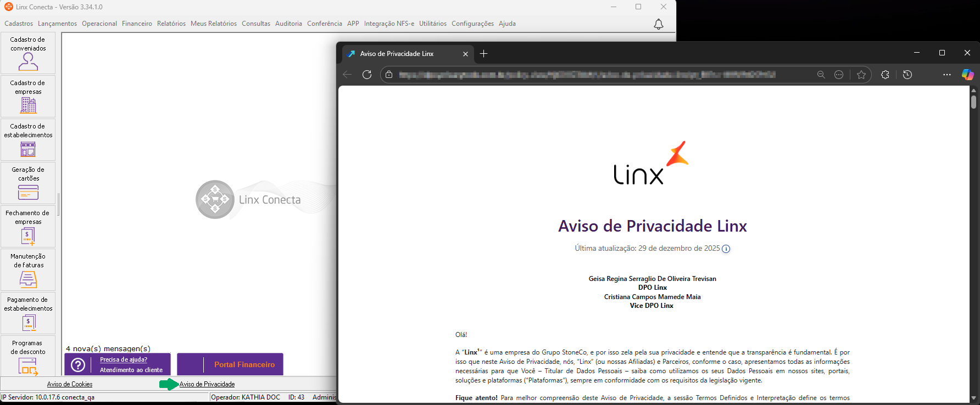Image resolution: width=980 pixels, height=405 pixels.
Task: Open the Auditoria menu
Action: coord(288,24)
